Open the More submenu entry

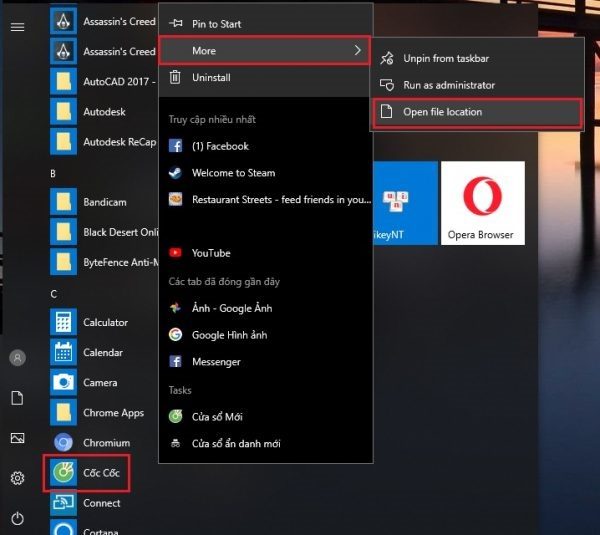[265, 51]
